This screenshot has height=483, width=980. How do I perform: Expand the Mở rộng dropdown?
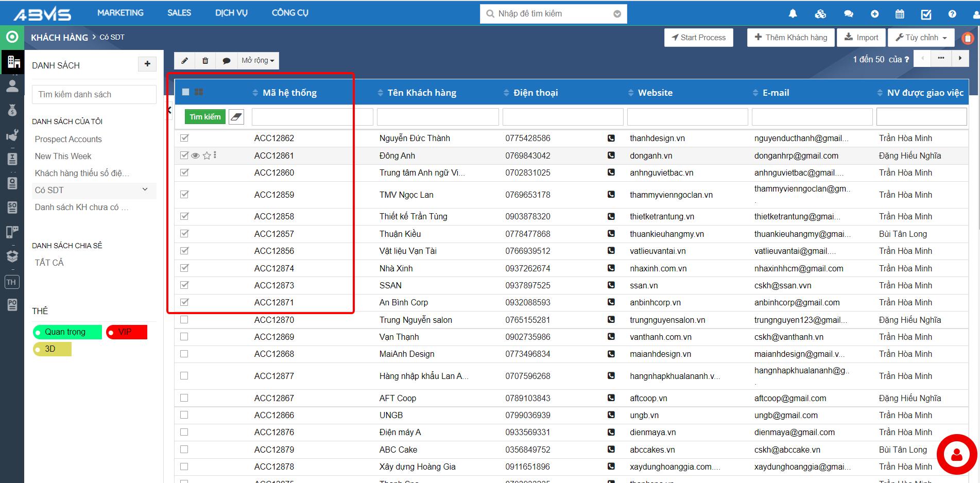[x=258, y=61]
